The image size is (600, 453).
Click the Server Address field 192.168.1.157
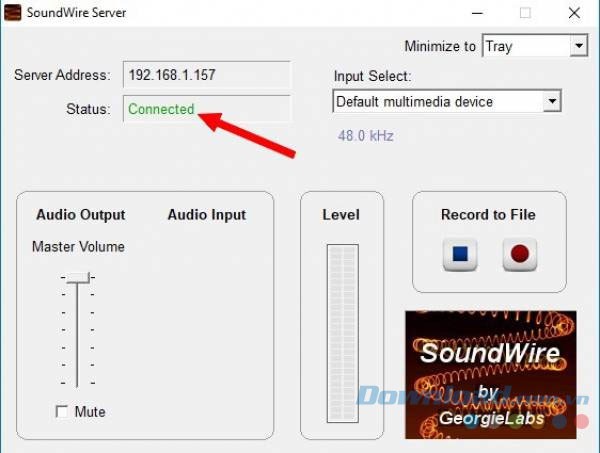pos(207,75)
